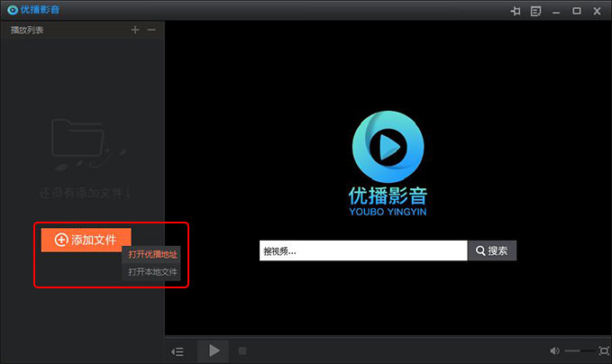Screen dimensions: 612x364
Task: Click the 优播影音 app icon in title bar
Action: point(12,11)
